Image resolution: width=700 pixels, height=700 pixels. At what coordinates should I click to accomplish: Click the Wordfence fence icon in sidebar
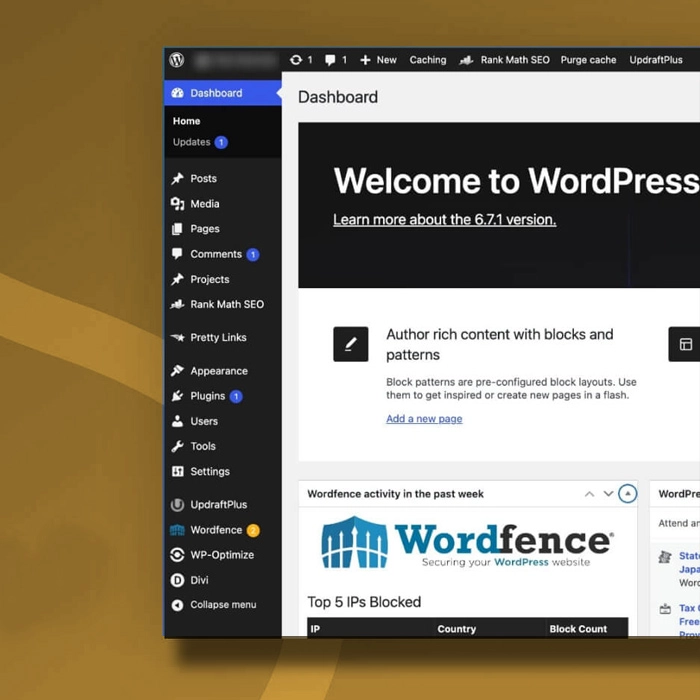[177, 530]
